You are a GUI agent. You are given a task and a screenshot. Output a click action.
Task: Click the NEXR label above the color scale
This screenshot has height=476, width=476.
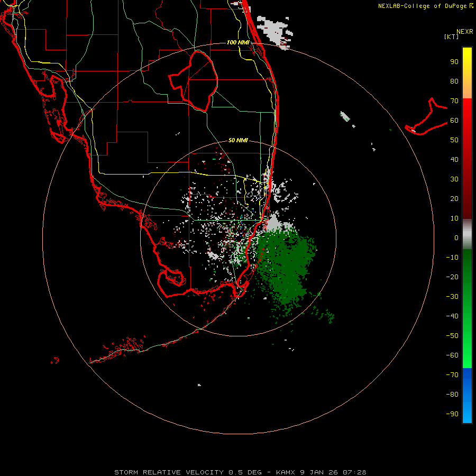464,32
